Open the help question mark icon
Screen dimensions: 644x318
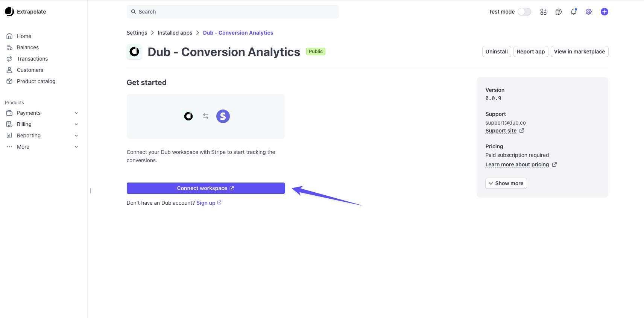coord(559,12)
